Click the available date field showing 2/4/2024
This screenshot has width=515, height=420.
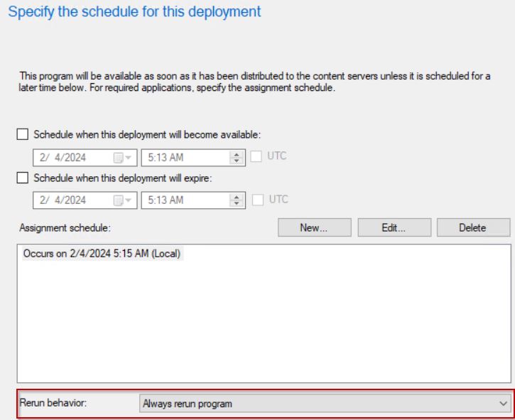(x=71, y=156)
